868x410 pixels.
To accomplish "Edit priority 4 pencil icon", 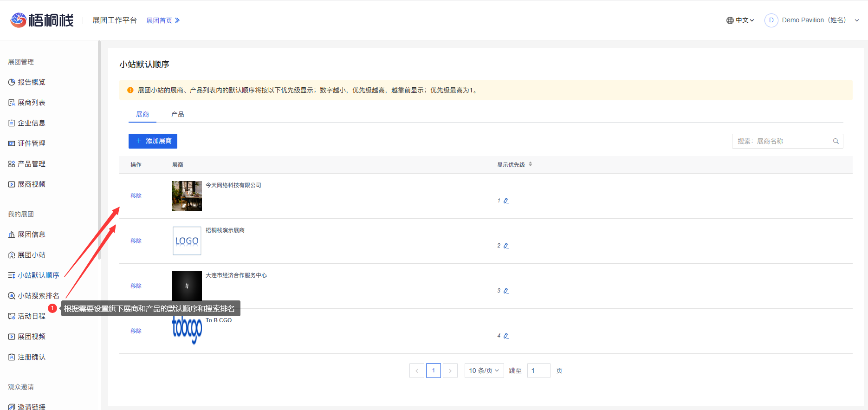I will pos(506,336).
